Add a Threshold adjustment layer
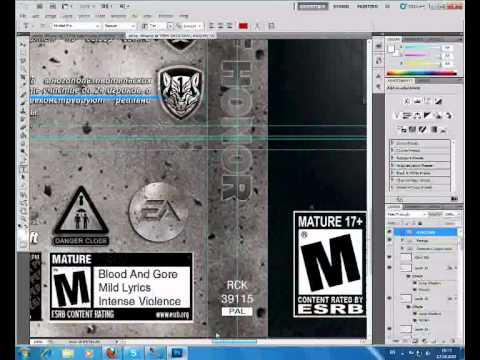 point(423,129)
